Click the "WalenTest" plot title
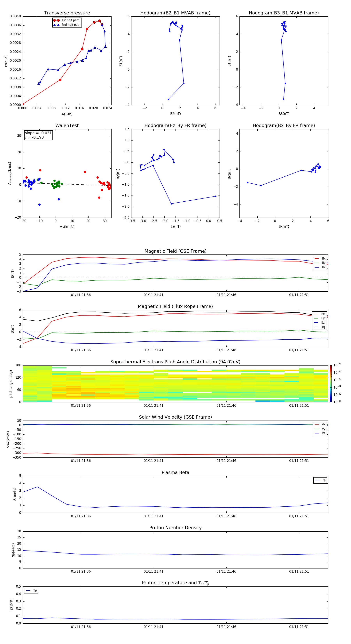This screenshot has width=351, height=644. tap(67, 125)
